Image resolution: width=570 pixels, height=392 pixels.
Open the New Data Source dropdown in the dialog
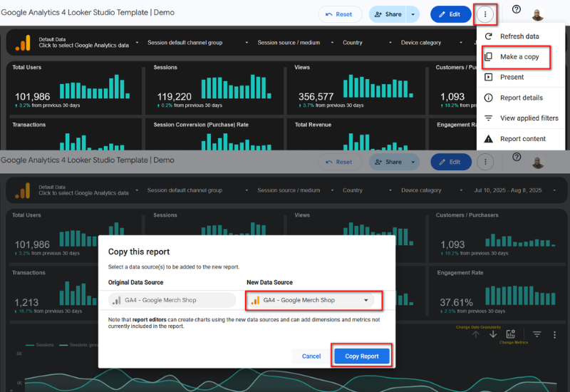[x=311, y=300]
